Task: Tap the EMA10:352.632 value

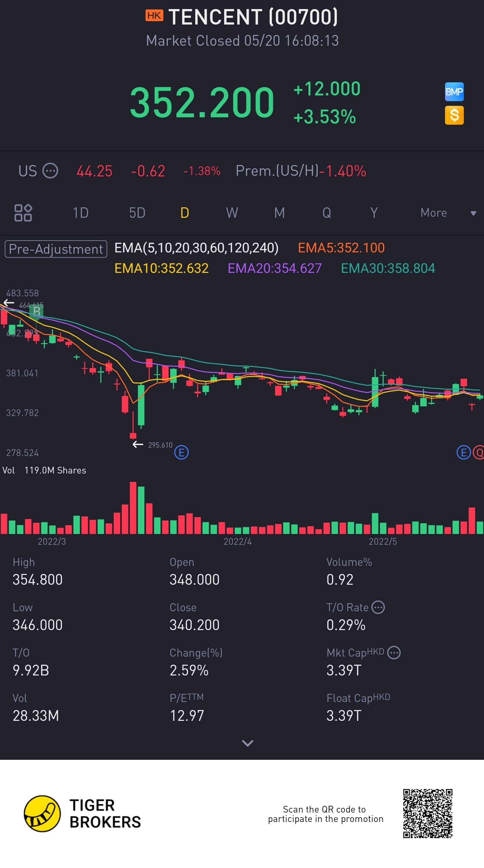Action: (x=161, y=268)
